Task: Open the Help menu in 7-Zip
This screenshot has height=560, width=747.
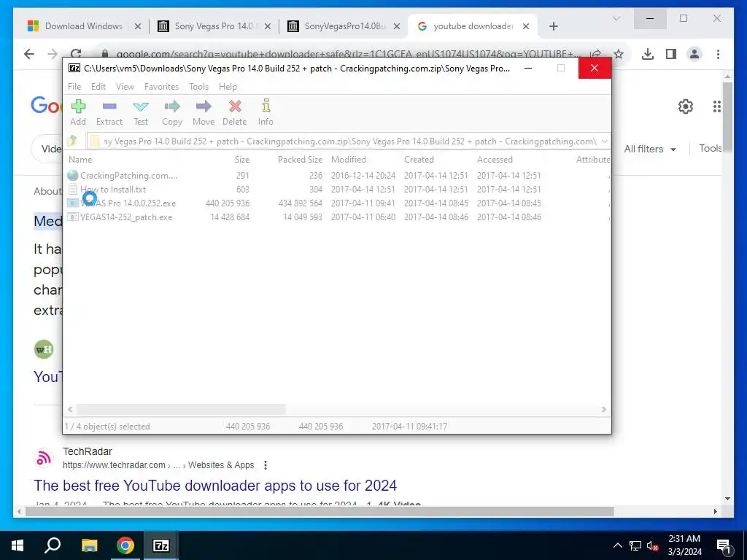Action: (228, 87)
